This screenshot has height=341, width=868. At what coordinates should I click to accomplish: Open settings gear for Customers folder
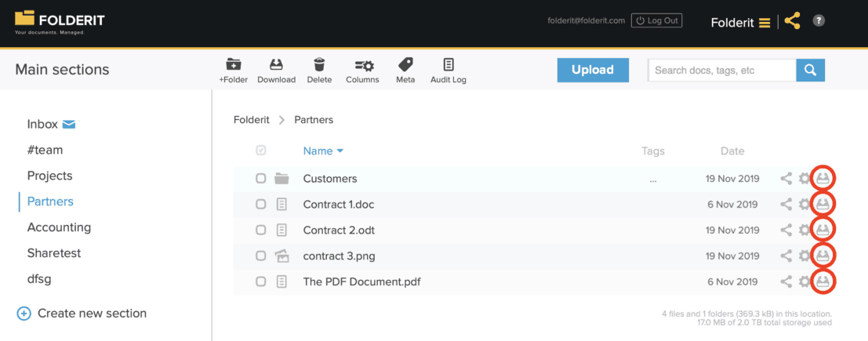tap(804, 179)
